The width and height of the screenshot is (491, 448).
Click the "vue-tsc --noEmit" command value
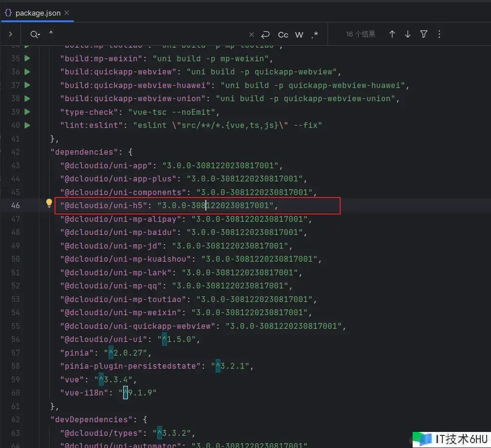(x=172, y=112)
